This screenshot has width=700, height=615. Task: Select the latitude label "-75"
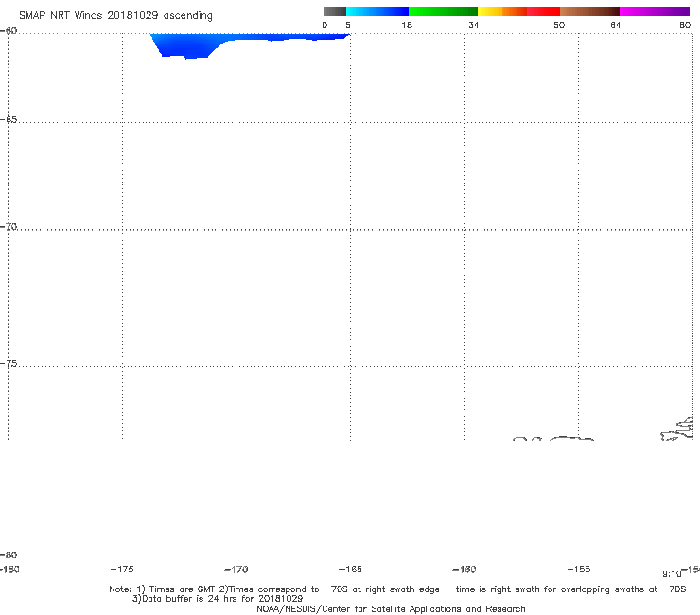pos(9,364)
